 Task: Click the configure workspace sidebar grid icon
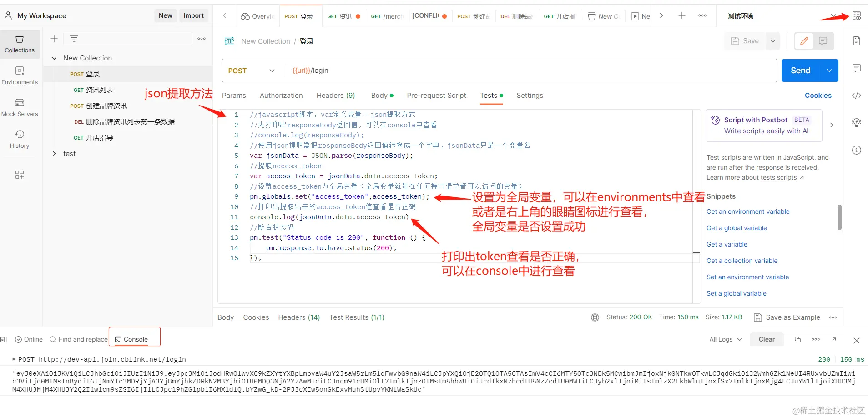[x=20, y=175]
